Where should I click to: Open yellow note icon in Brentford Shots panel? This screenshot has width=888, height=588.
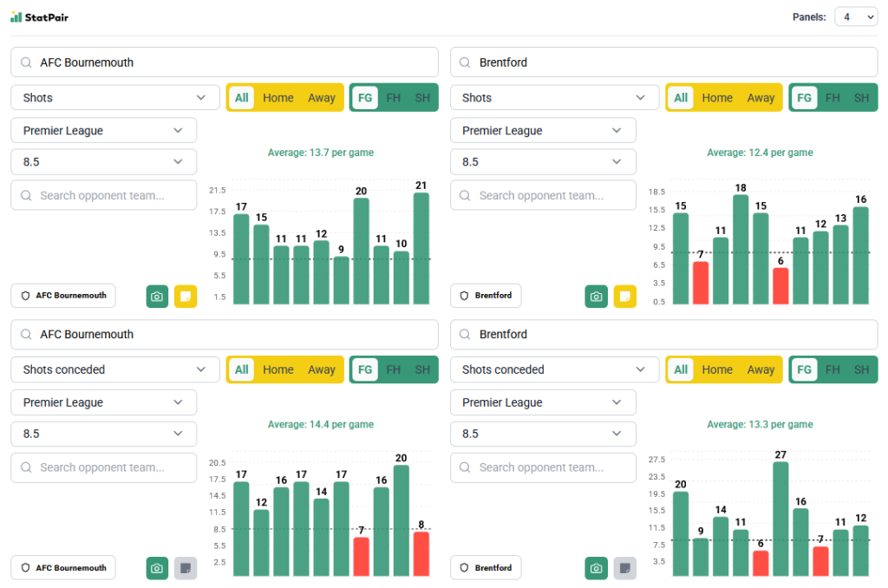(x=624, y=296)
